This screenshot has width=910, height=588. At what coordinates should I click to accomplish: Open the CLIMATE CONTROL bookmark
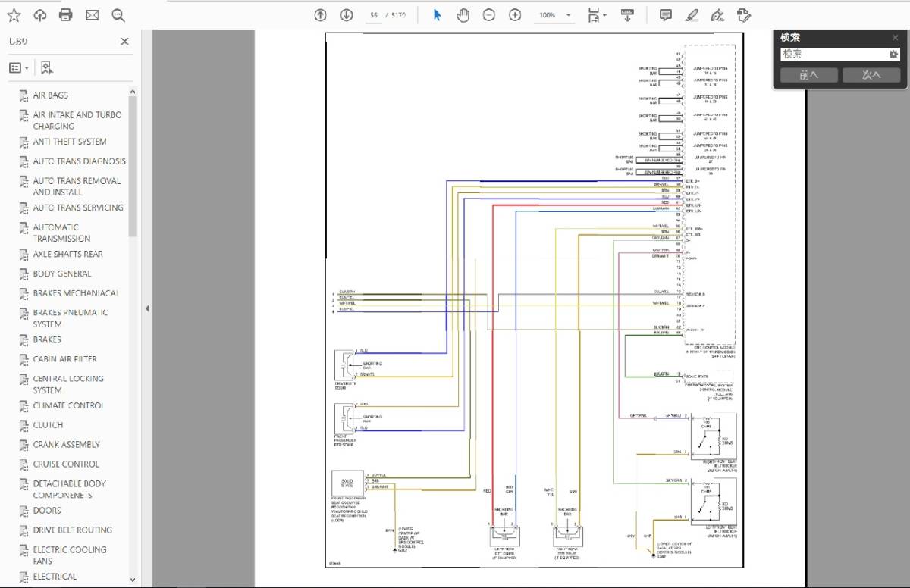click(68, 405)
